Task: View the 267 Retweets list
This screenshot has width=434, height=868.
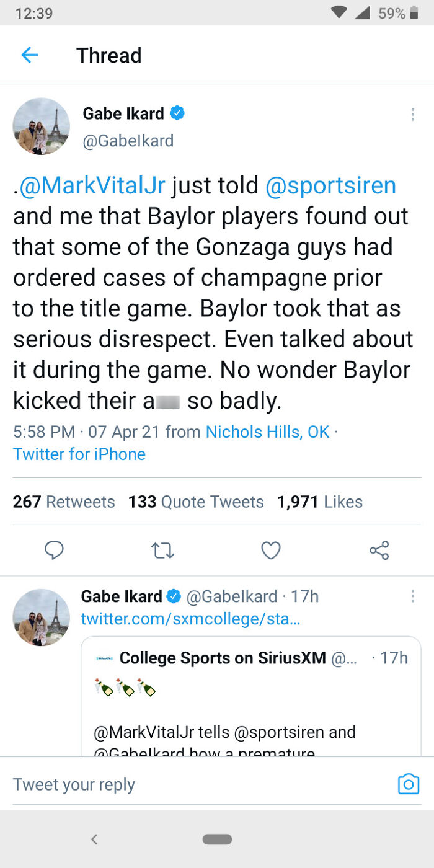Action: [x=64, y=502]
